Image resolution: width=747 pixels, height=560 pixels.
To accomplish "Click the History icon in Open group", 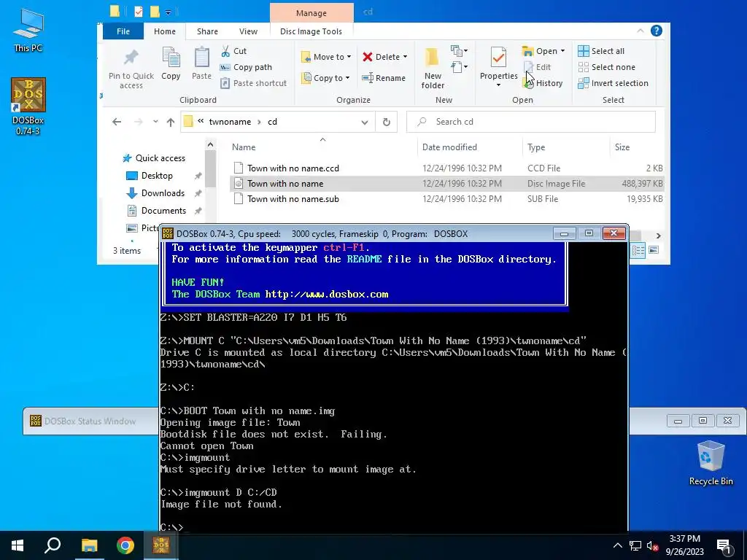I will (528, 83).
